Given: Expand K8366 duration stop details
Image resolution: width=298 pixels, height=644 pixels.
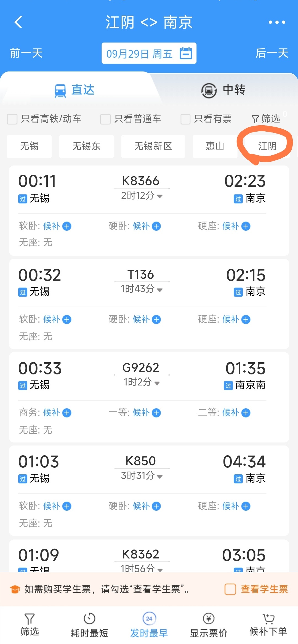Looking at the screenshot, I should point(159,196).
